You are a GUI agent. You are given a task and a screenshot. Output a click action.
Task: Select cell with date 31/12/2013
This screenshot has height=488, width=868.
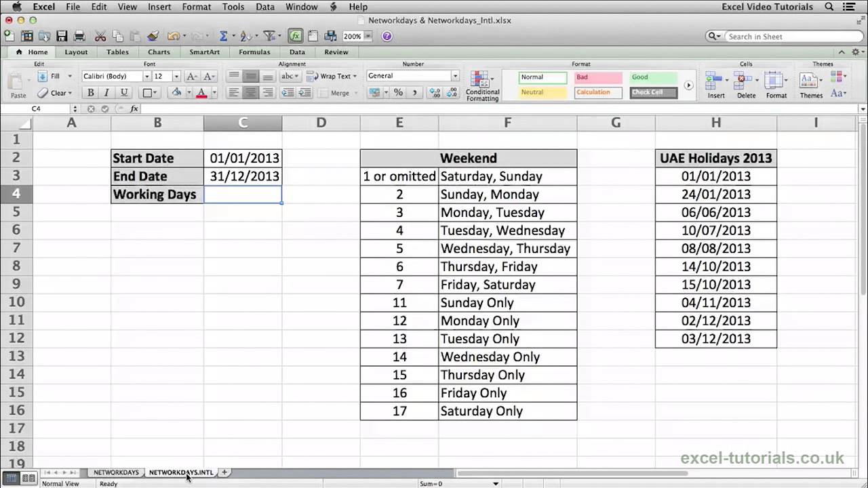coord(243,176)
